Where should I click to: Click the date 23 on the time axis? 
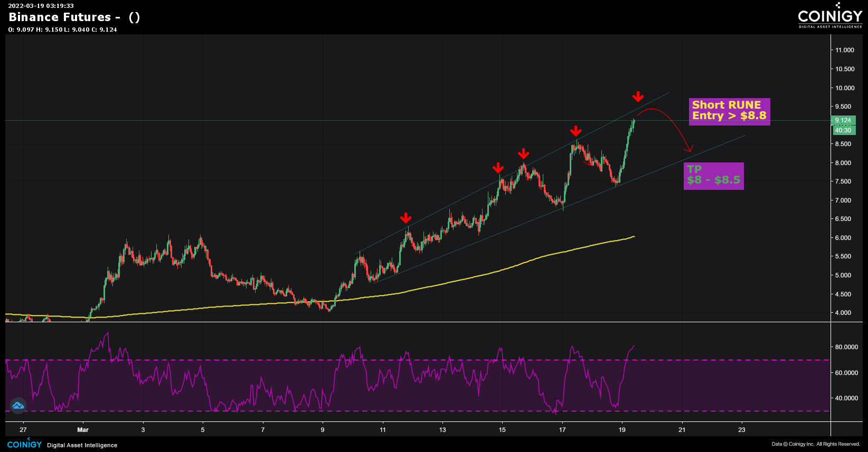(x=742, y=430)
